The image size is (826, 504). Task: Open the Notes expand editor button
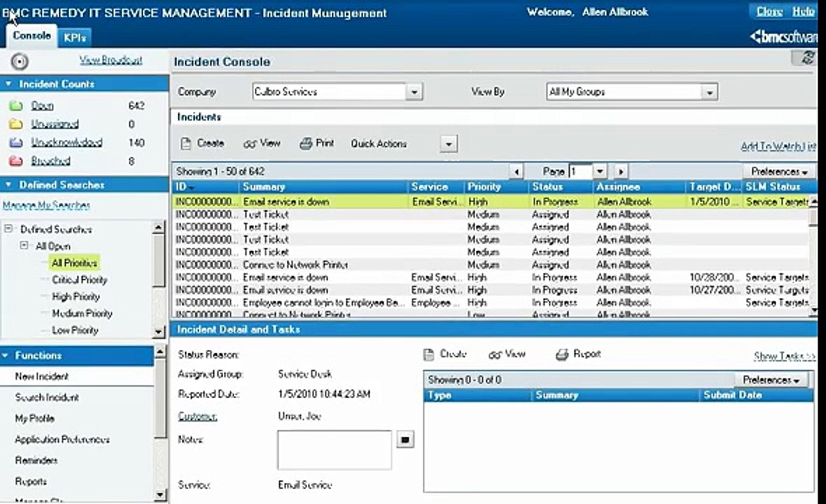(405, 440)
